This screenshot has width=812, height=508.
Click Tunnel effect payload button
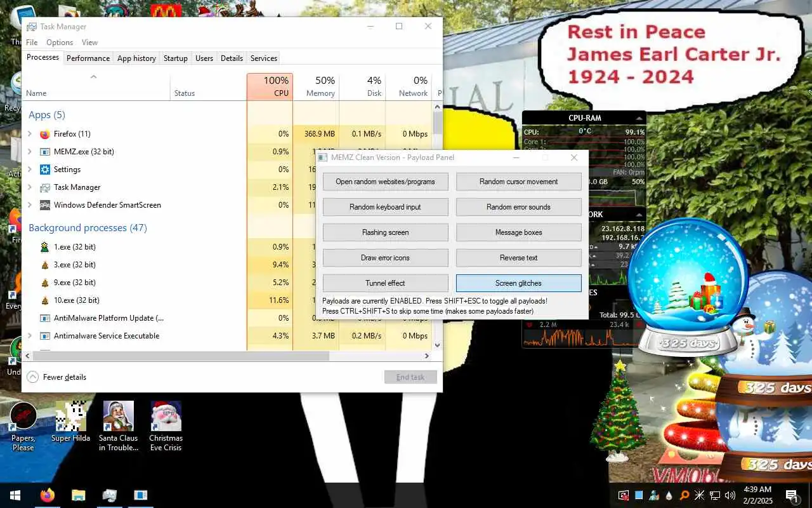(386, 283)
